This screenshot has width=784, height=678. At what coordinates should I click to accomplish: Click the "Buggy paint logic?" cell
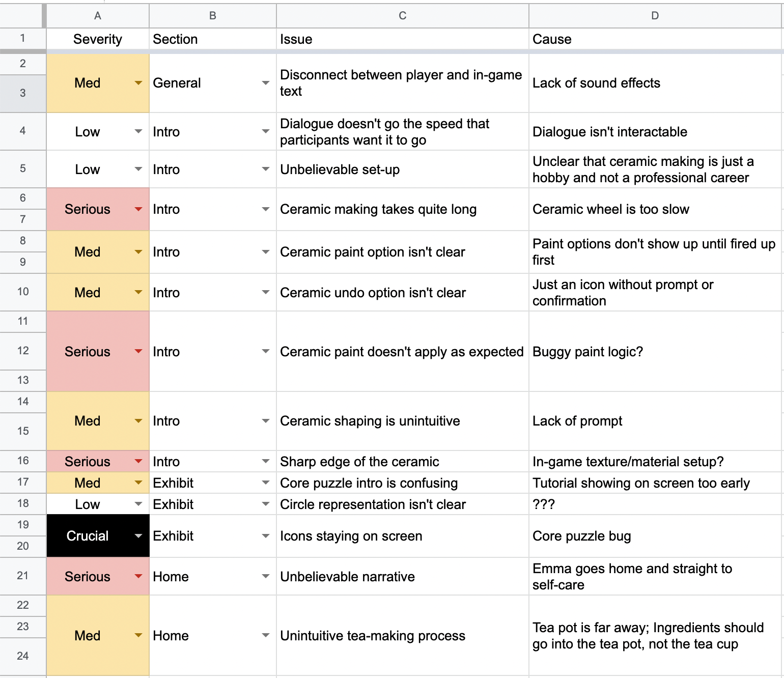coord(655,352)
